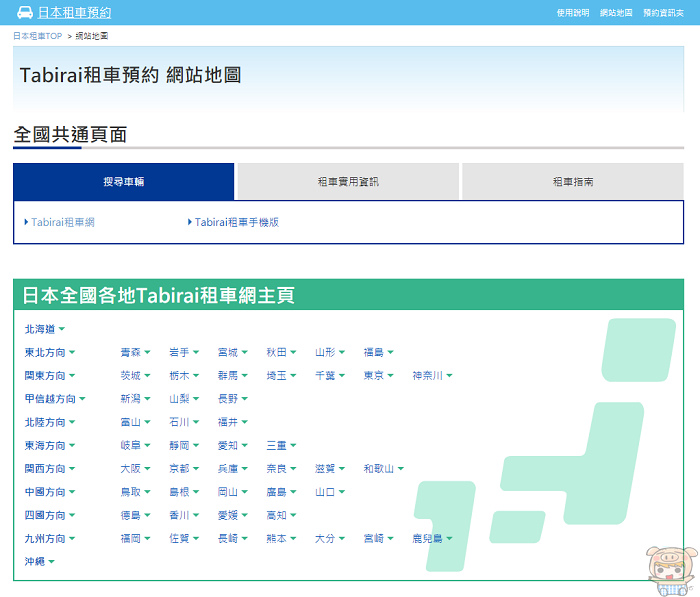Switch to the 租車實用資訊 tab
The height and width of the screenshot is (597, 700).
348,181
